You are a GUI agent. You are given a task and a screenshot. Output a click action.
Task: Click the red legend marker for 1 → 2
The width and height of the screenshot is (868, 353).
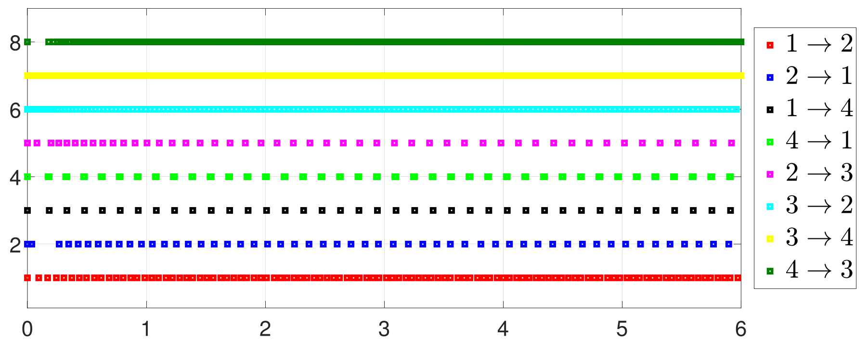[x=770, y=45]
